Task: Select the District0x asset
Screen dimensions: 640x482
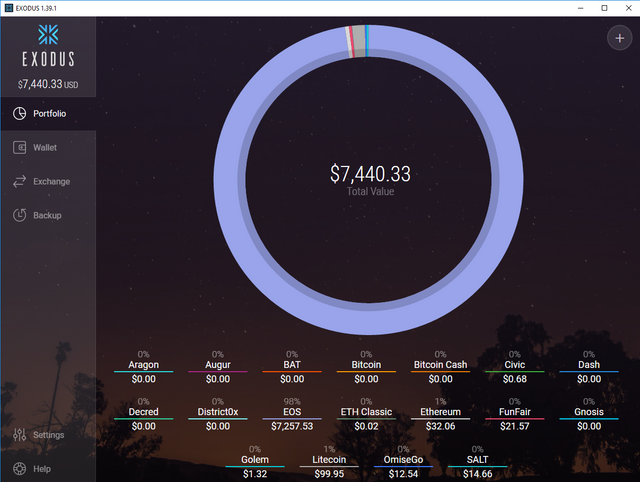Action: [218, 412]
